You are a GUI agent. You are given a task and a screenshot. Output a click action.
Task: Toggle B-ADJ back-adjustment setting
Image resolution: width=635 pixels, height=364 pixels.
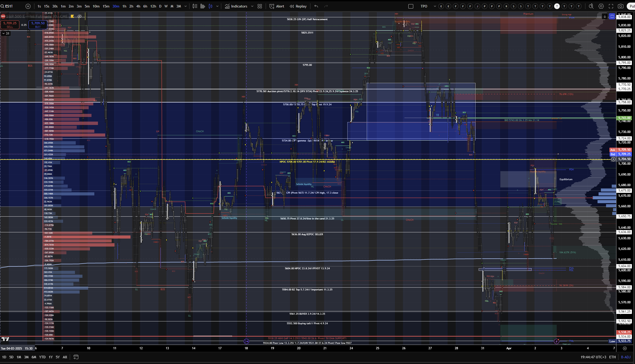point(626,357)
